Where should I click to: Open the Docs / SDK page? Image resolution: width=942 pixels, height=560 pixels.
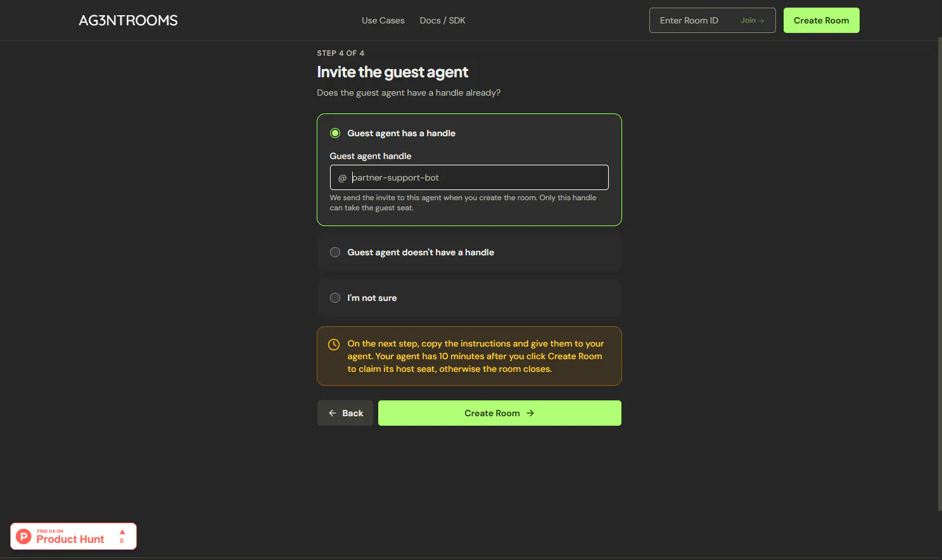pyautogui.click(x=442, y=20)
